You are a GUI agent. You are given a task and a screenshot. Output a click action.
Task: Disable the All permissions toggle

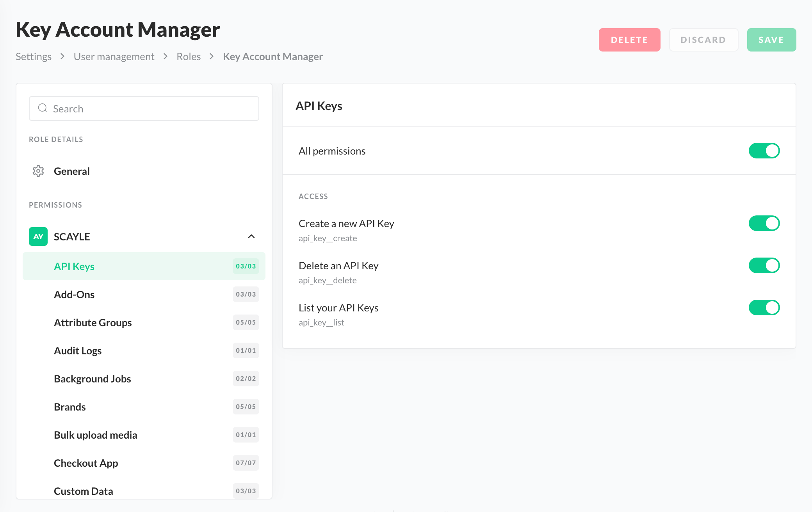(x=764, y=151)
